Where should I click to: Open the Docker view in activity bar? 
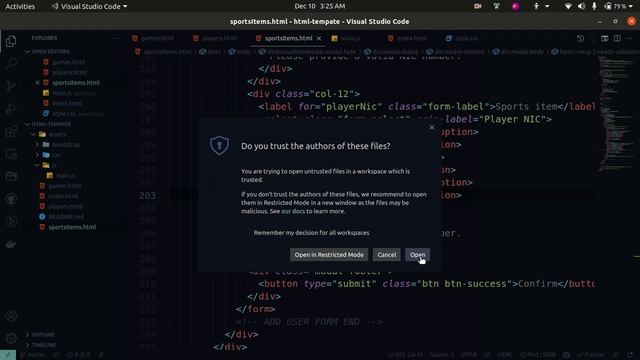pos(11,244)
